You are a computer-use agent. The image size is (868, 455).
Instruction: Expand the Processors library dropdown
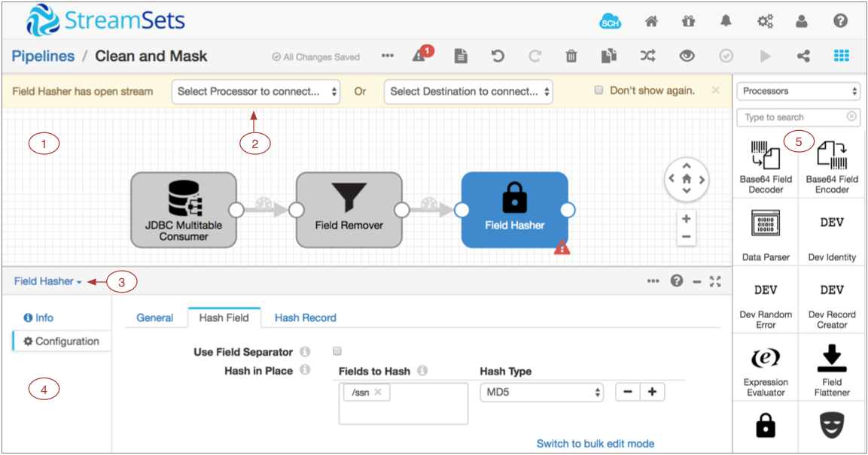click(799, 91)
